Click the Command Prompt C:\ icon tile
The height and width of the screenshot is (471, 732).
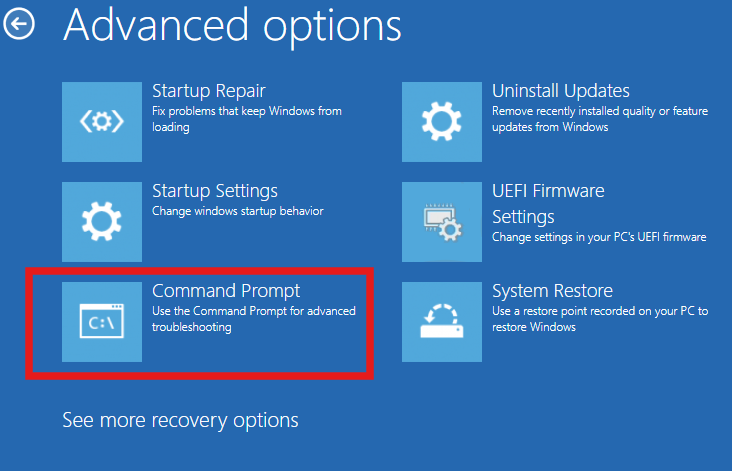tap(102, 322)
